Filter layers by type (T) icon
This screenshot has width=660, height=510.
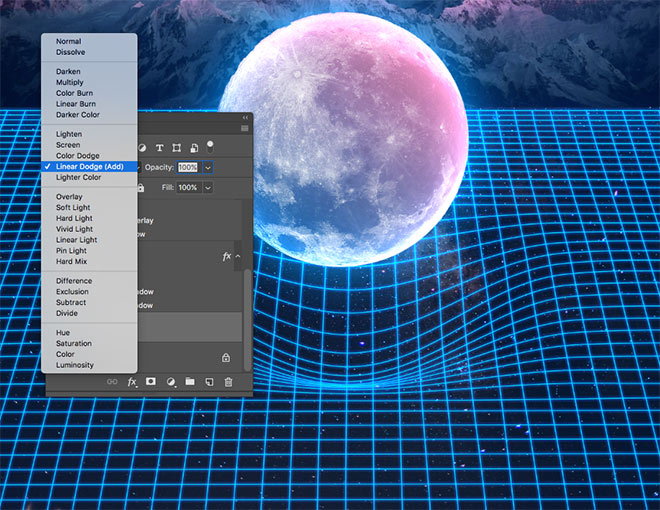click(160, 148)
